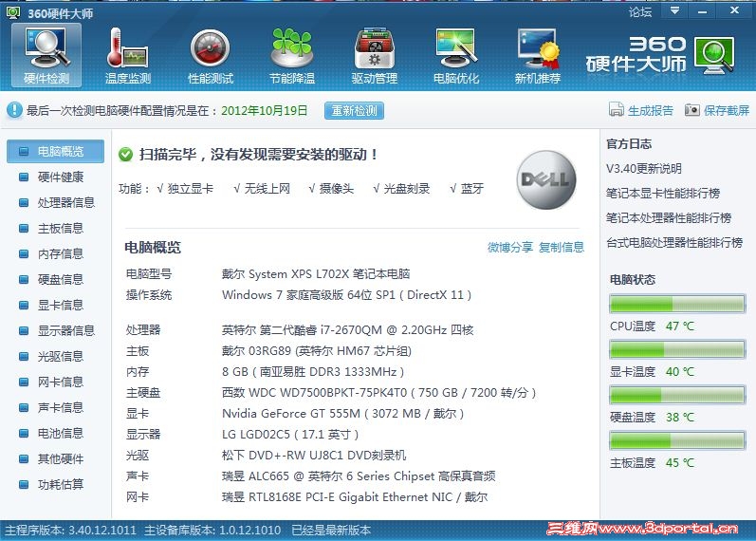This screenshot has width=756, height=541.
Task: Open the 性能测试 performance test gauge icon
Action: click(x=211, y=55)
